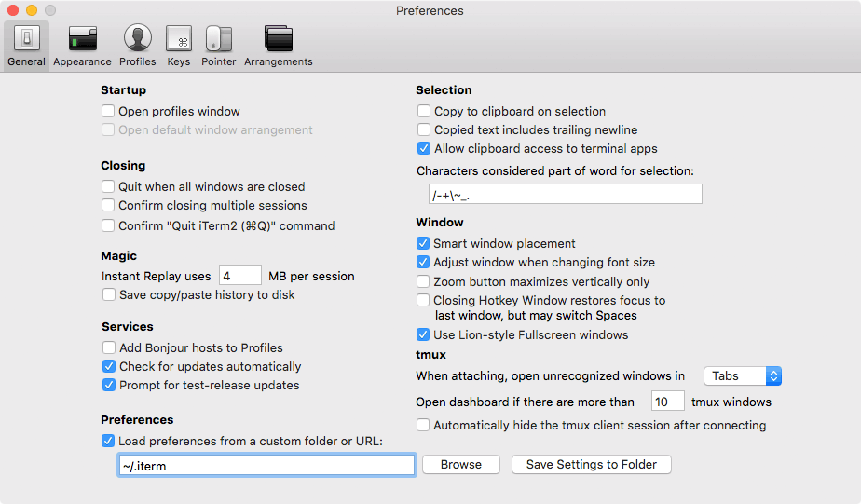Toggle Copied text includes trailing newline

point(423,129)
